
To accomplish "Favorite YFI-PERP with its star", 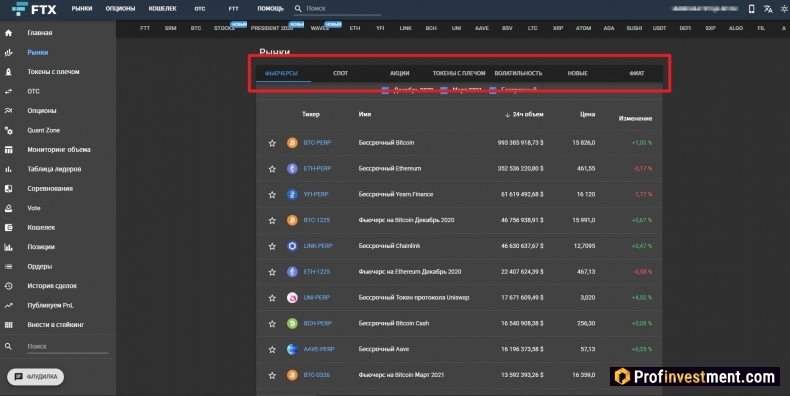I will (x=272, y=194).
